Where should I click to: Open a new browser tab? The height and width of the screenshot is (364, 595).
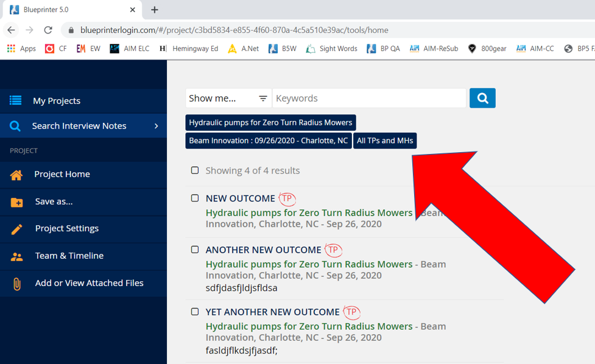point(155,10)
